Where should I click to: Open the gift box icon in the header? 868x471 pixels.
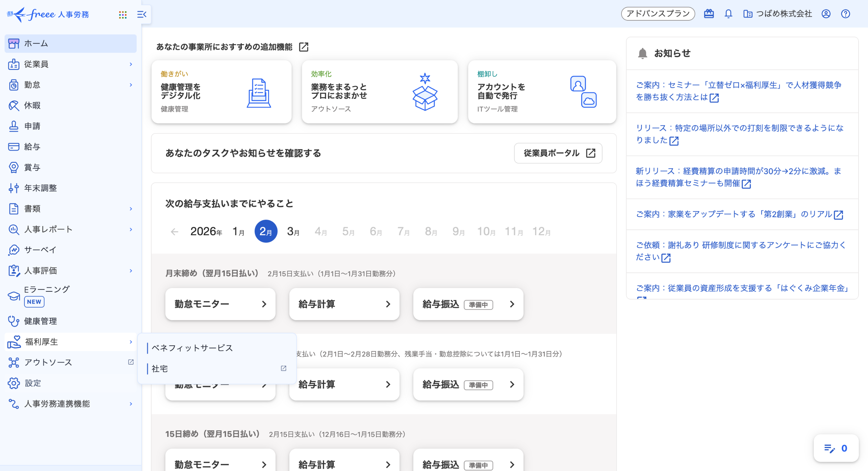(709, 14)
